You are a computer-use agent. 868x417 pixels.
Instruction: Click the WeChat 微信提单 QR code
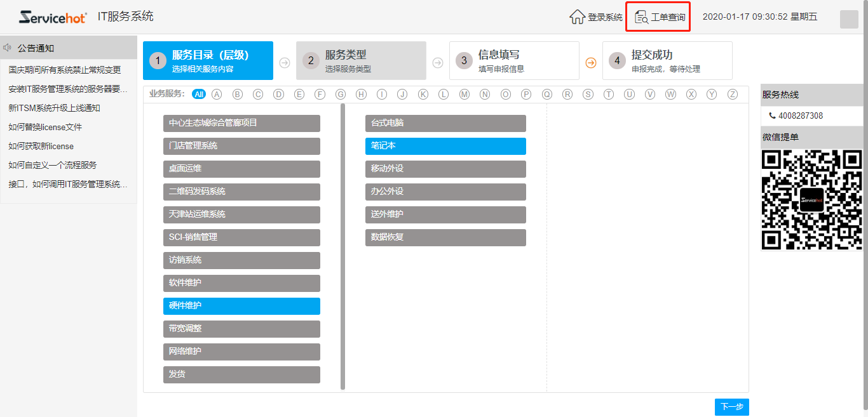pyautogui.click(x=812, y=200)
